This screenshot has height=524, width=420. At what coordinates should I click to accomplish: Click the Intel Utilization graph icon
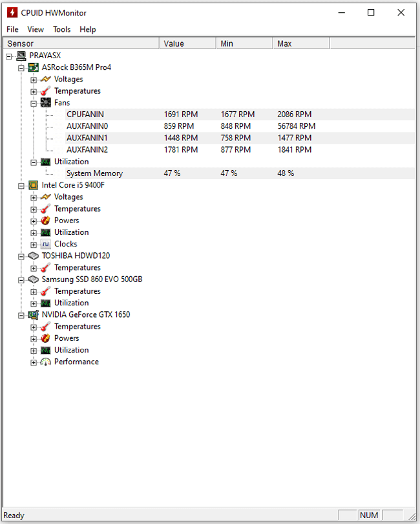click(46, 232)
